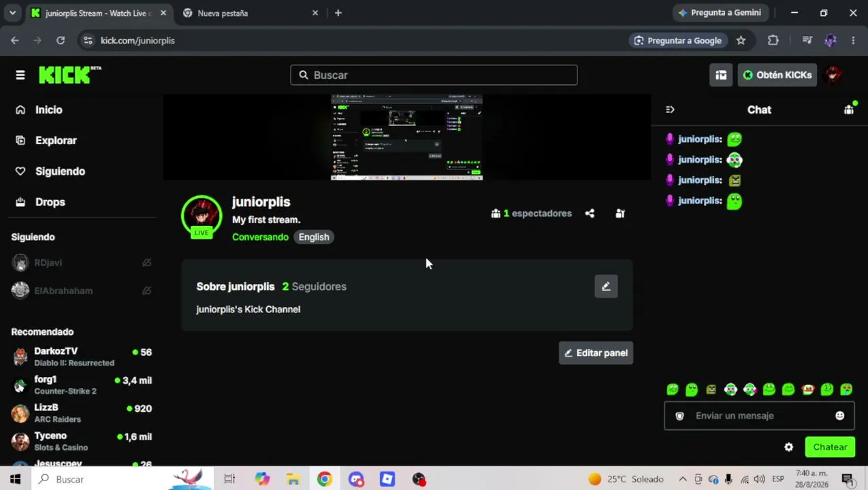The height and width of the screenshot is (490, 868).
Task: Open chat settings gear
Action: (x=788, y=447)
